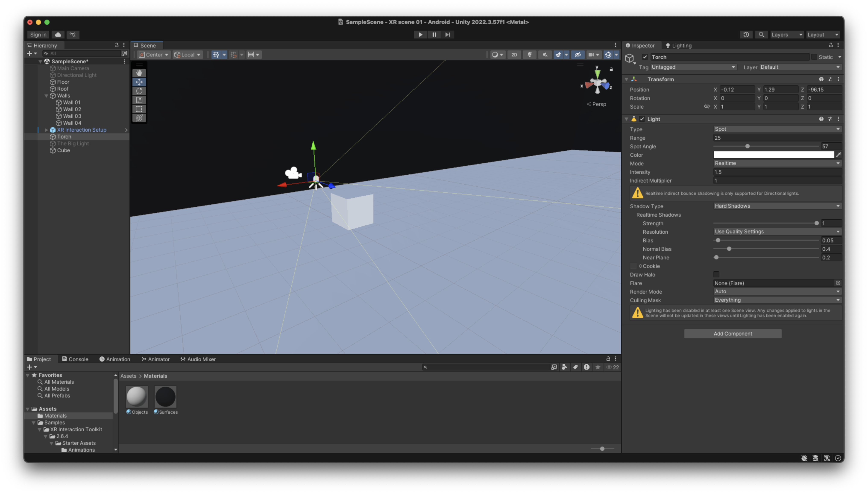The image size is (868, 494).
Task: Expand the XR Interaction Setup item
Action: [x=46, y=130]
